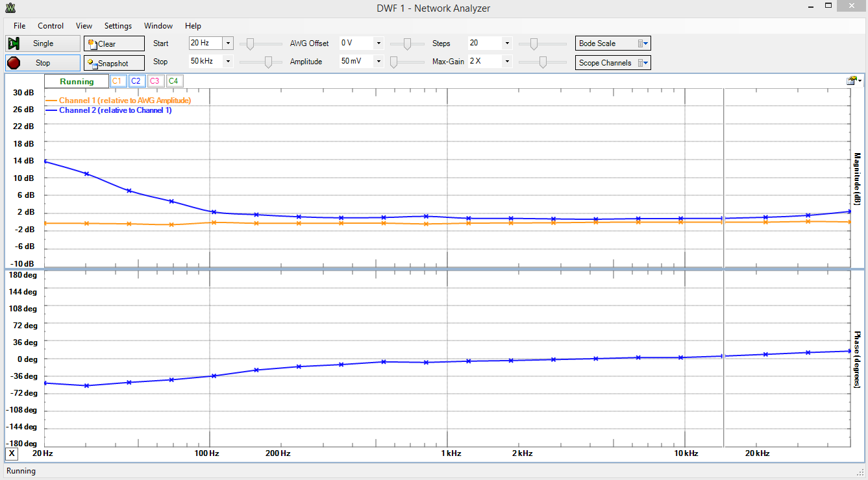Click the 20 kHz frequency axis label
Viewport: 868px width, 480px height.
click(756, 453)
